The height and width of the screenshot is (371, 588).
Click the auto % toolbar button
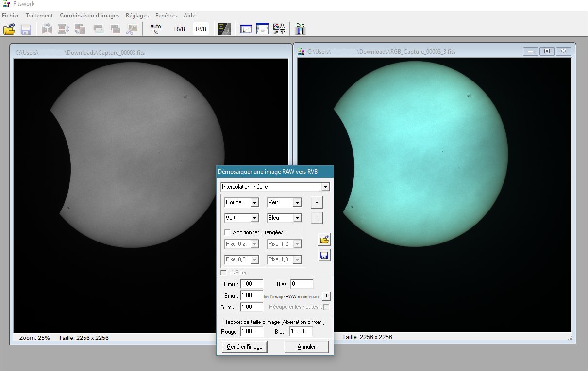click(x=156, y=29)
